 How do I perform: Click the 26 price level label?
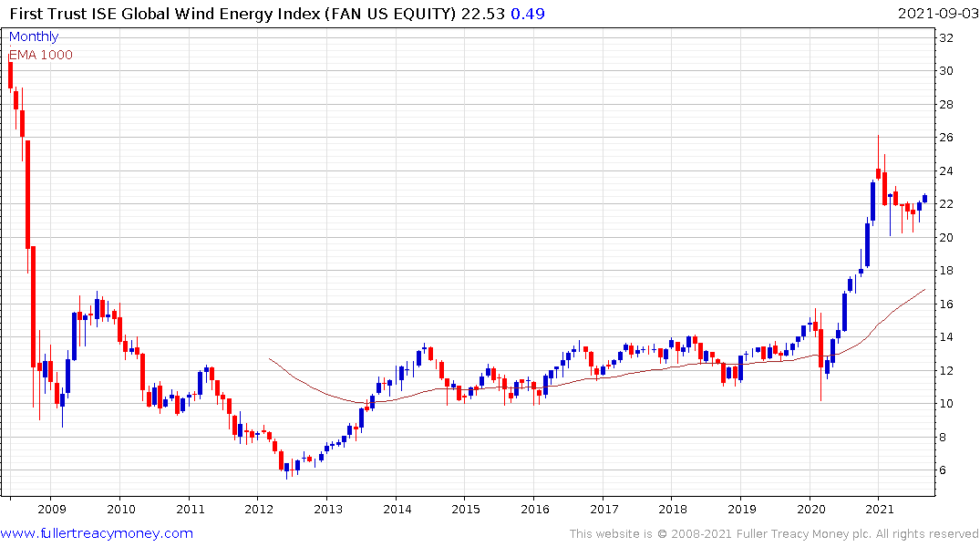pyautogui.click(x=946, y=138)
